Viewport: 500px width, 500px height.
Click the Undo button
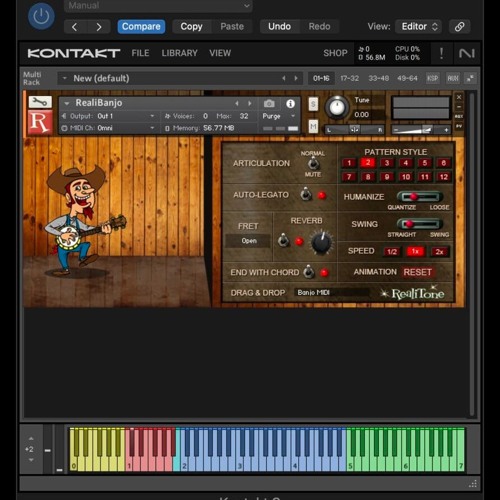pyautogui.click(x=279, y=26)
